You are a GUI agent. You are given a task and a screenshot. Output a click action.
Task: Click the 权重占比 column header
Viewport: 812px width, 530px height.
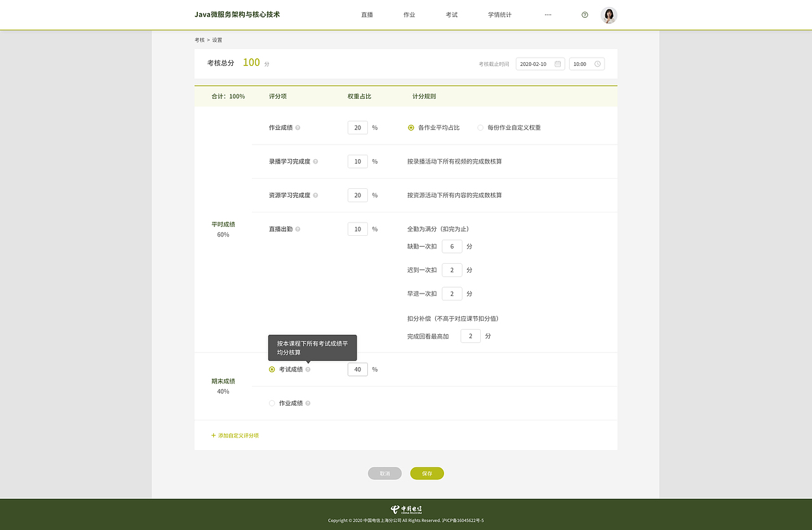pyautogui.click(x=359, y=96)
